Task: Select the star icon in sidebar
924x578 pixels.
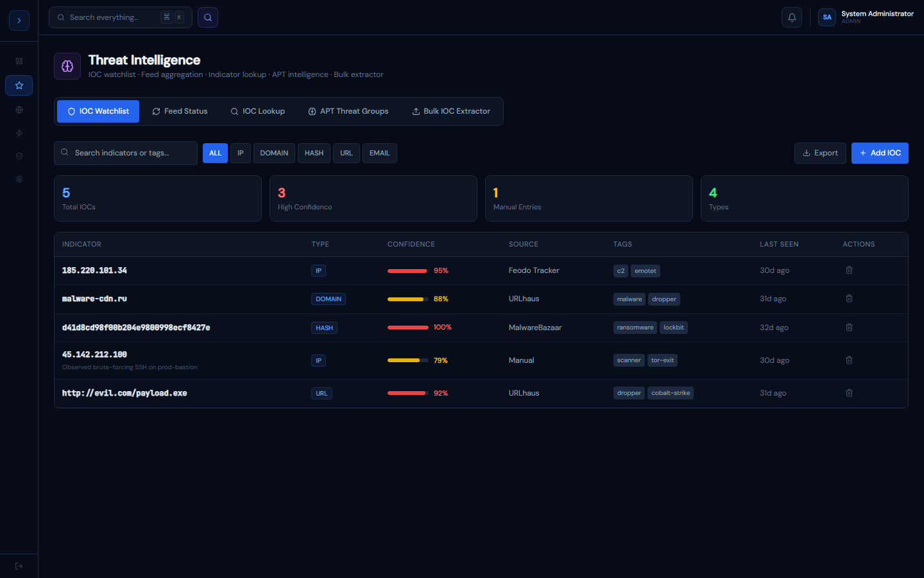Action: pyautogui.click(x=19, y=85)
